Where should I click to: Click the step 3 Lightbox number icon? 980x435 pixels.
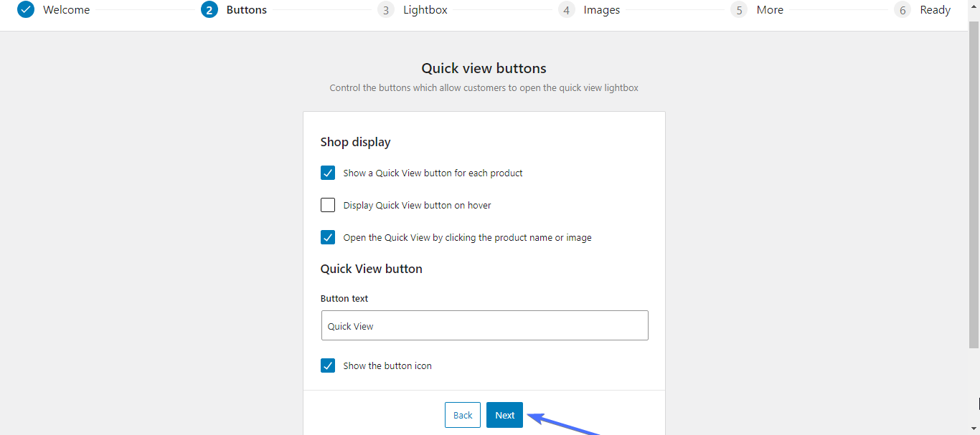point(386,10)
